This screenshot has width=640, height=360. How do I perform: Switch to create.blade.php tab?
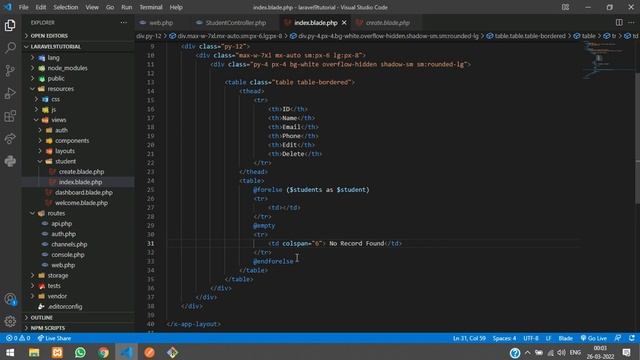tap(388, 23)
